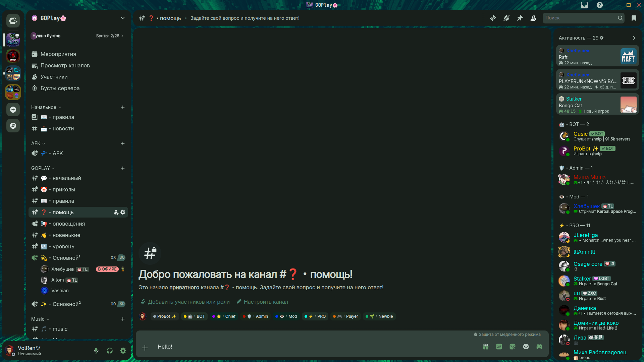Click Добавить участников или роли link
Screen dimensions: 644x362
click(189, 302)
